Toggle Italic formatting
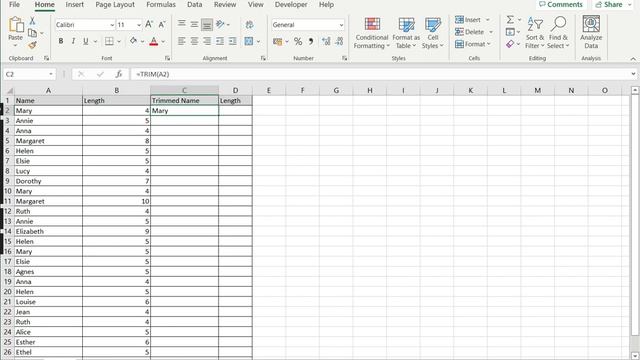This screenshot has width=640, height=360. click(73, 41)
